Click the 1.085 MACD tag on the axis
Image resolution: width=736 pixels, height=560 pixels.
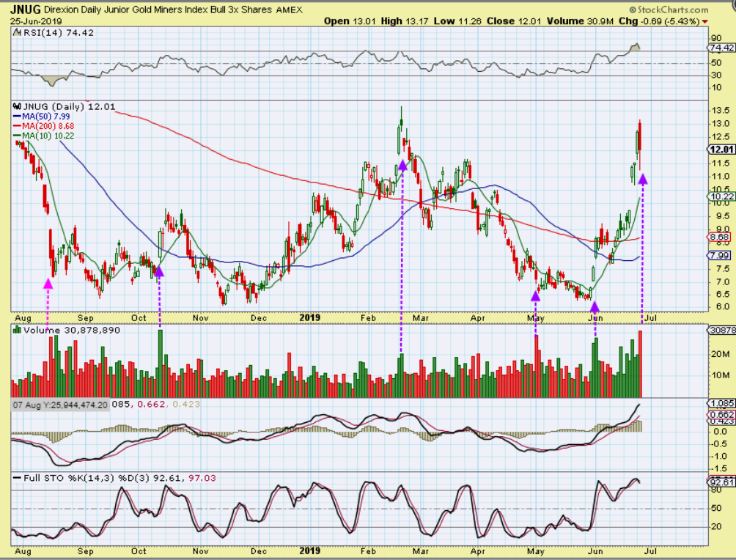[x=722, y=404]
